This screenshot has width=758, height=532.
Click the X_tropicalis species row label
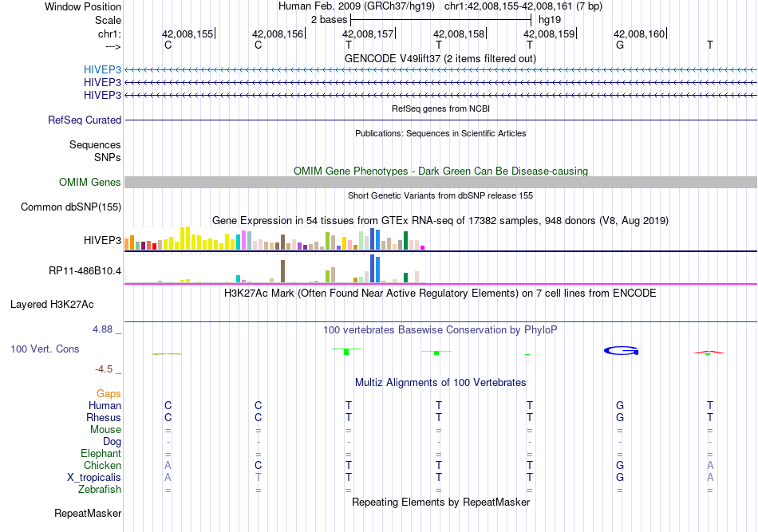click(x=94, y=478)
